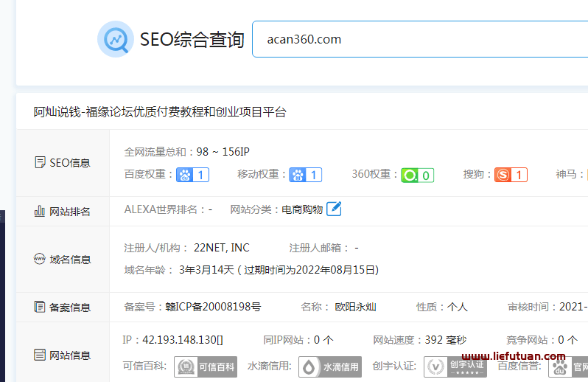Image resolution: width=588 pixels, height=382 pixels.
Task: Click the 百度信誉 badge
Action: point(568,367)
